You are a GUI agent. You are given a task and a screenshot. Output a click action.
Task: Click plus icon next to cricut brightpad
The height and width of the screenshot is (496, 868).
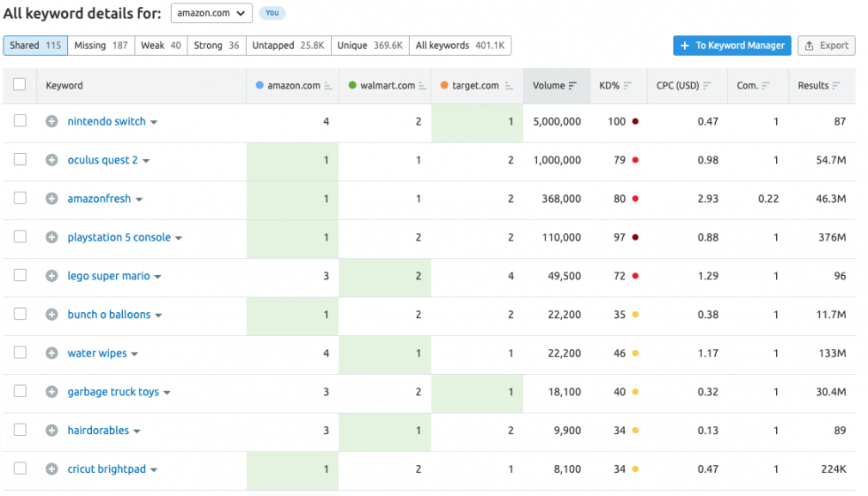pyautogui.click(x=52, y=468)
